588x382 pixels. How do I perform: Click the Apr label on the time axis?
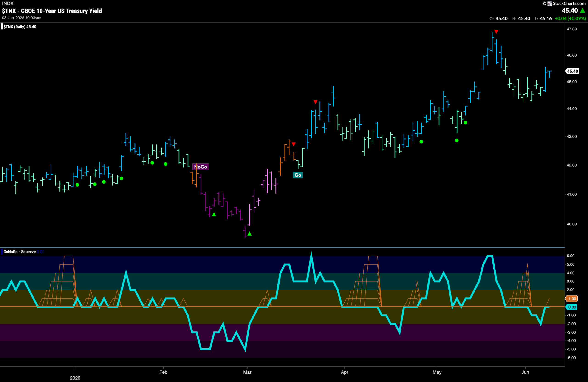tap(344, 372)
